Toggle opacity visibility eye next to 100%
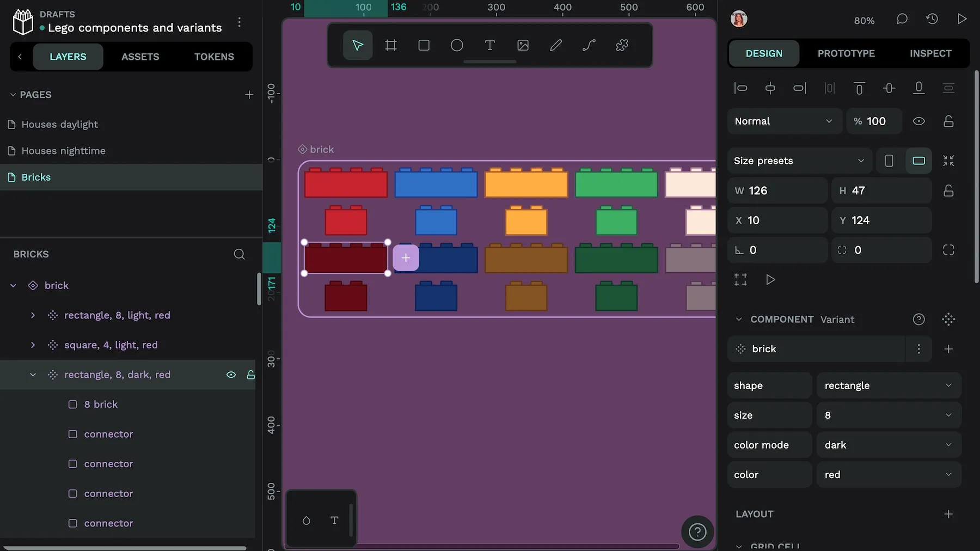 click(x=920, y=121)
